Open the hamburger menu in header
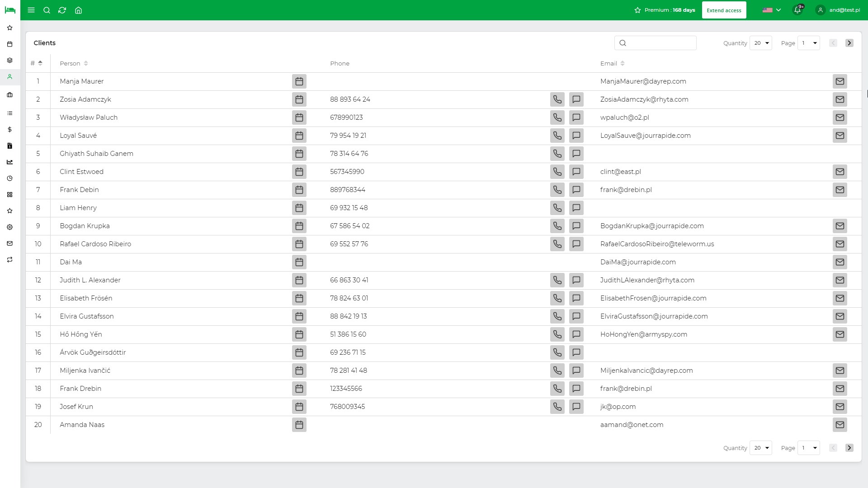This screenshot has width=868, height=488. (x=31, y=10)
